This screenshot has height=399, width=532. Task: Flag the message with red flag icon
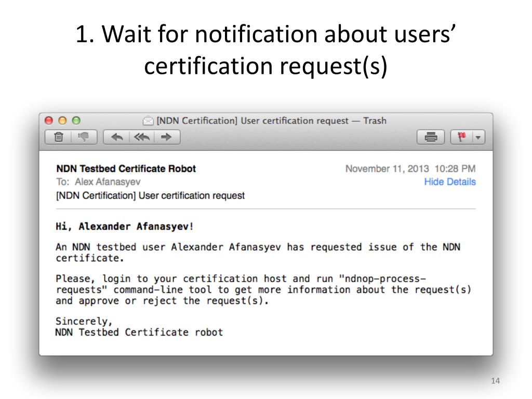pyautogui.click(x=461, y=137)
